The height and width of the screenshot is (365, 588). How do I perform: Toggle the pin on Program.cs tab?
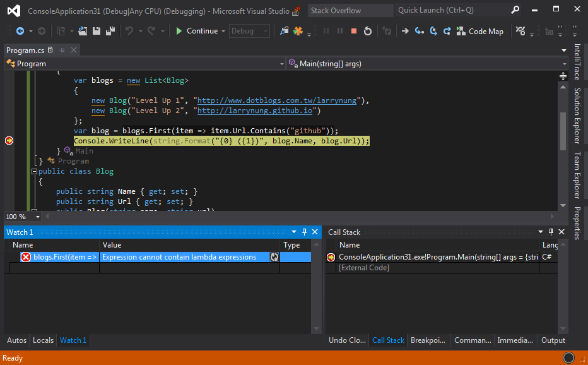click(62, 50)
